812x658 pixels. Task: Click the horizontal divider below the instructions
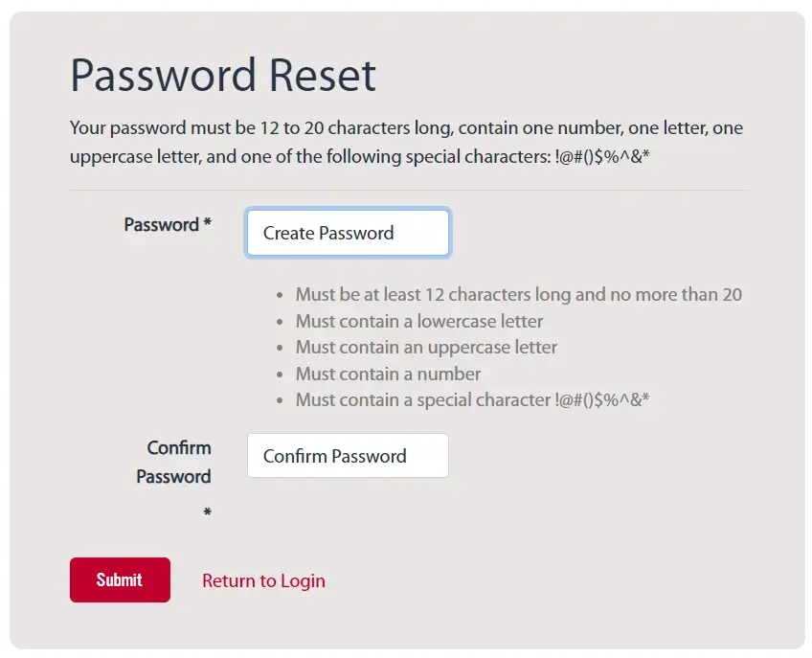[408, 191]
